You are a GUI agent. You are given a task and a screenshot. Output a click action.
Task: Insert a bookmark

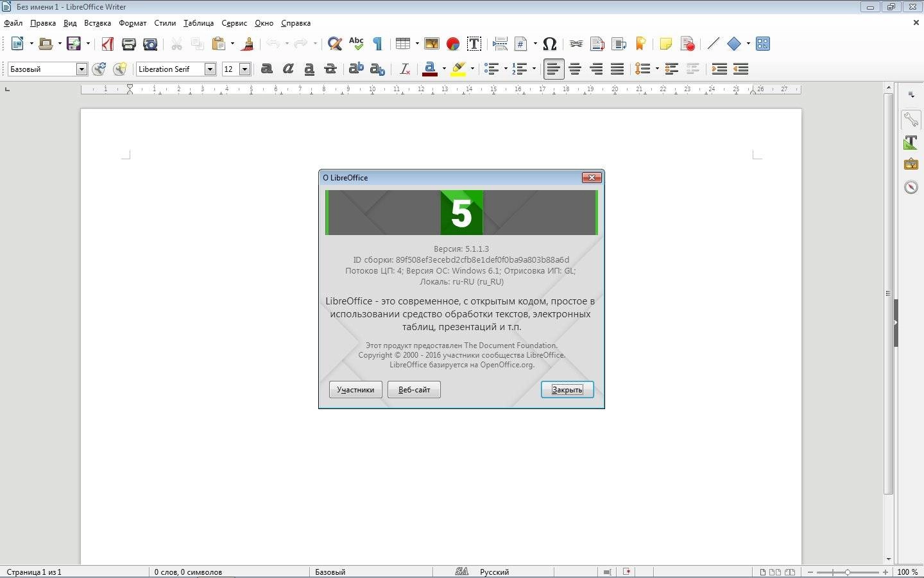click(640, 44)
